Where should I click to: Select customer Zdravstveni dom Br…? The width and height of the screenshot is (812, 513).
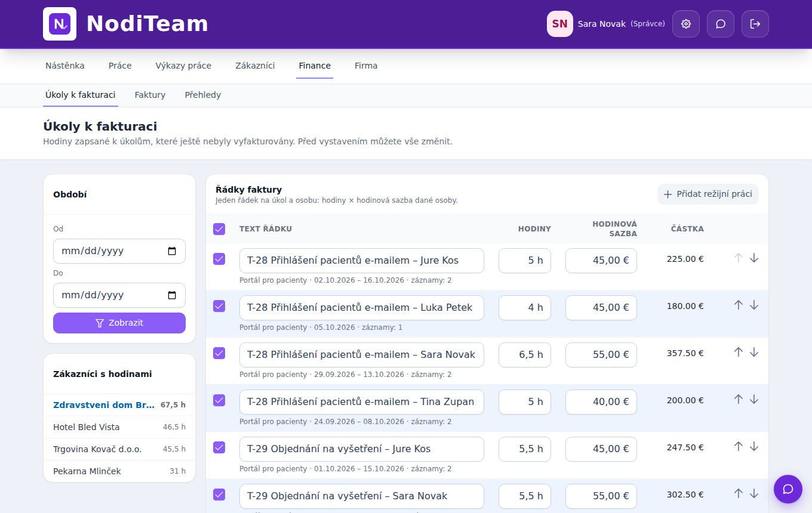[x=119, y=405]
